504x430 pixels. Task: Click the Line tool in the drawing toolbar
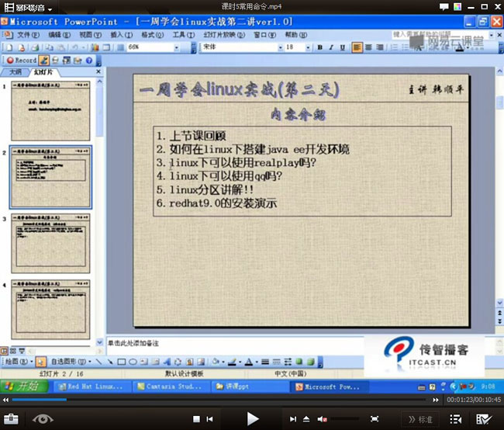point(98,362)
